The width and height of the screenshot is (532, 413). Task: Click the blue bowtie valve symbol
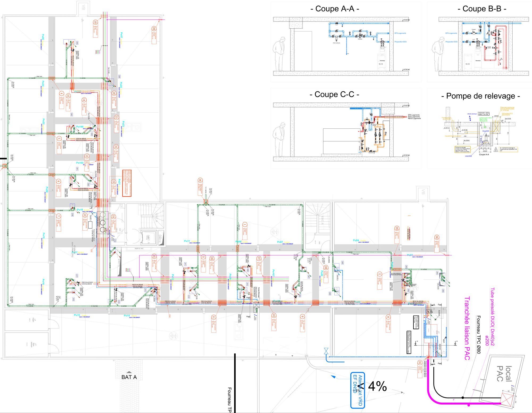(326, 351)
